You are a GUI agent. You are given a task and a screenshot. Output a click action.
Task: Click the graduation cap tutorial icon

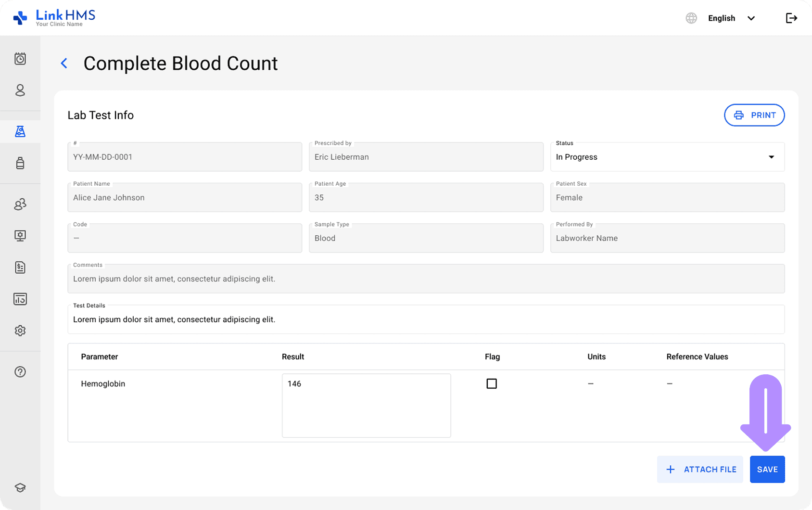20,487
